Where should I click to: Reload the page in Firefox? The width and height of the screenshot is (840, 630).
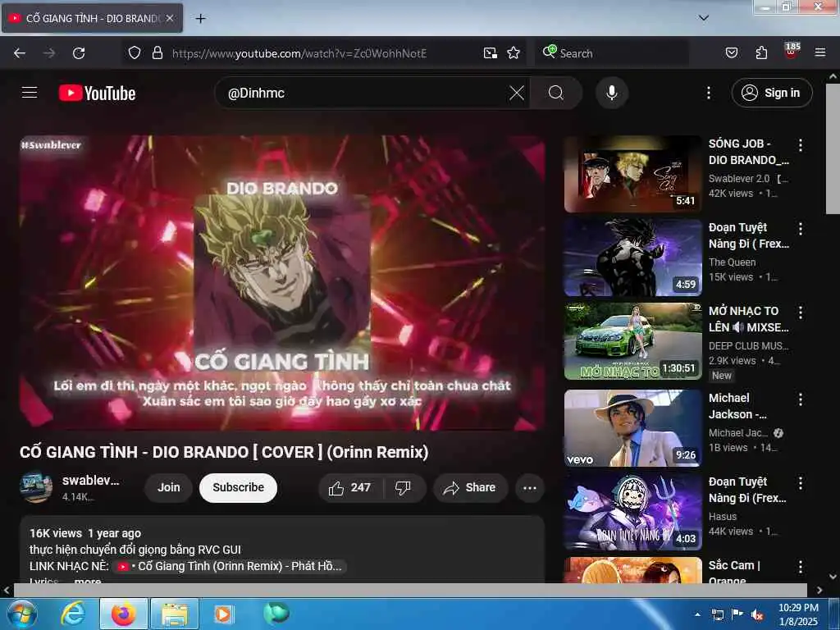coord(79,53)
